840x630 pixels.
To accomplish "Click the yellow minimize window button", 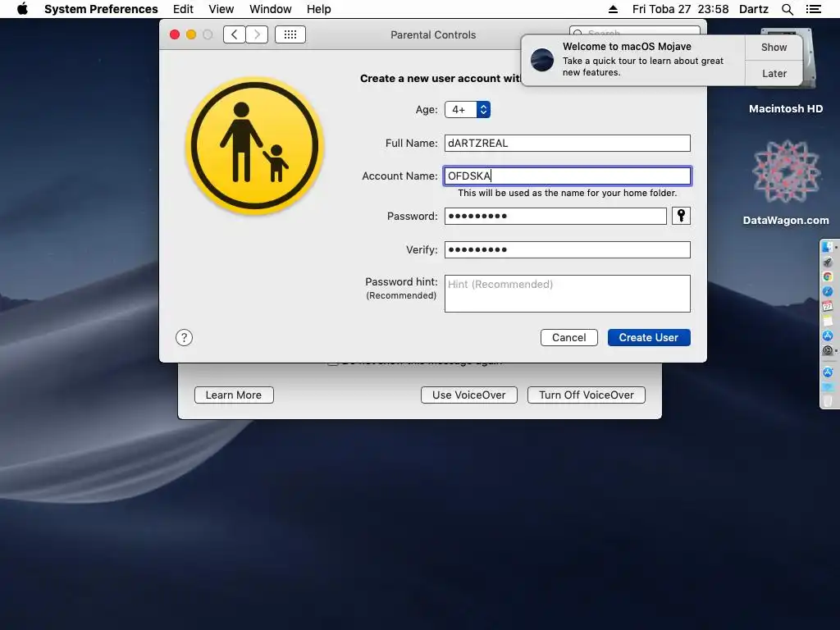I will (x=190, y=34).
